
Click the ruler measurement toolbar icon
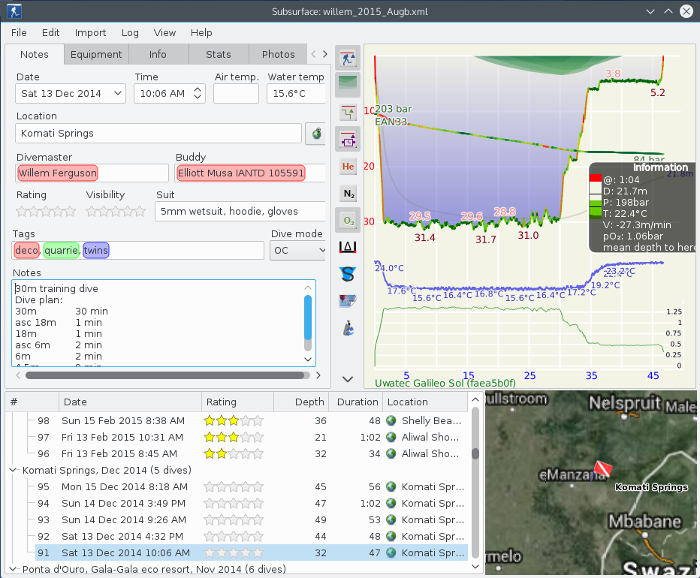tap(348, 247)
